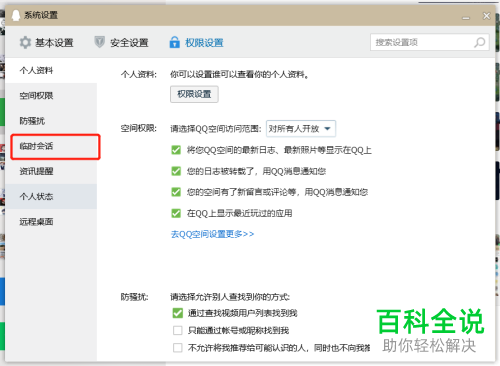Check 不允许将我推荐给可能认识的人 option

(x=178, y=348)
